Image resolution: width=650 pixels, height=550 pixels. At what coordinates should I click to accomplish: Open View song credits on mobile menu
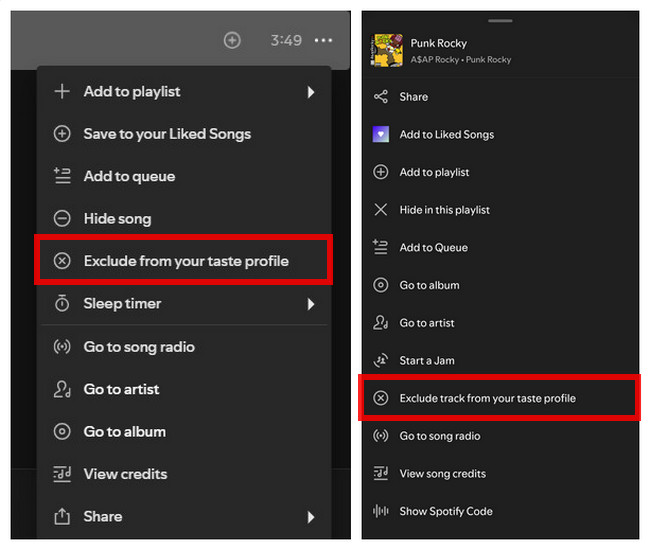(442, 474)
